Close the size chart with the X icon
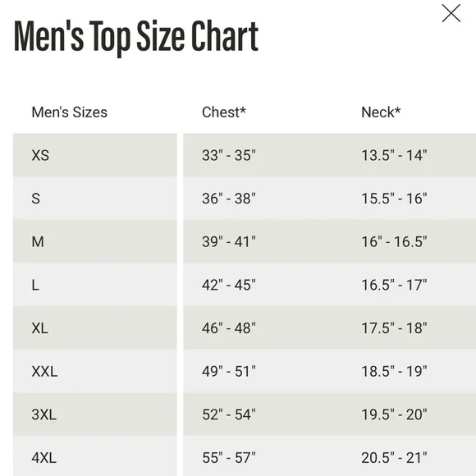This screenshot has height=476, width=476. click(451, 13)
